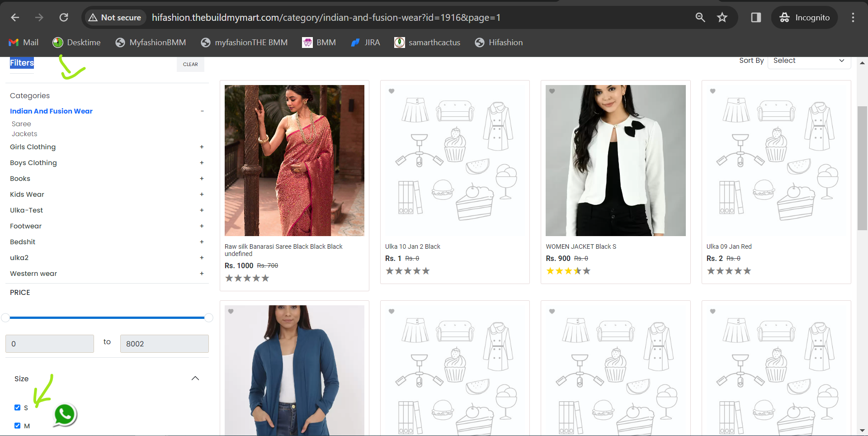The width and height of the screenshot is (868, 436).
Task: Open the browser side panel
Action: (756, 18)
